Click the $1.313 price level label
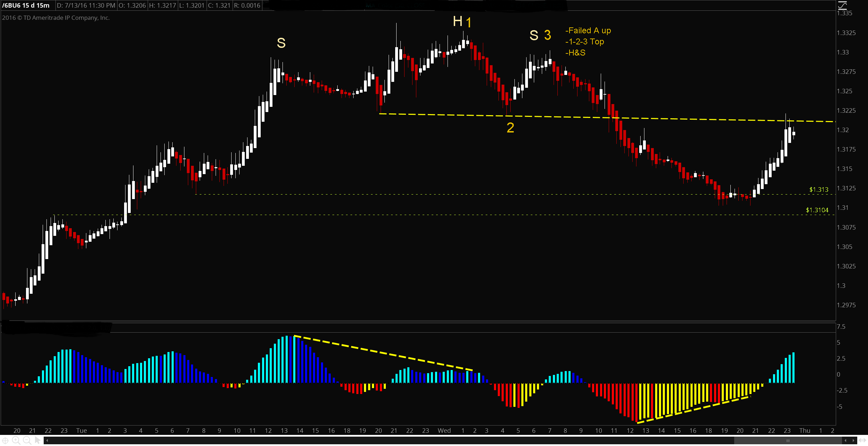This screenshot has height=446, width=868. tap(819, 189)
